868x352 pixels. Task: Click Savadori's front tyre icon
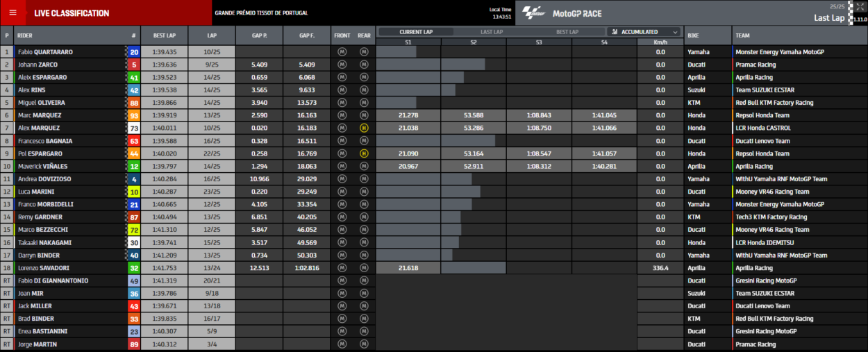342,268
